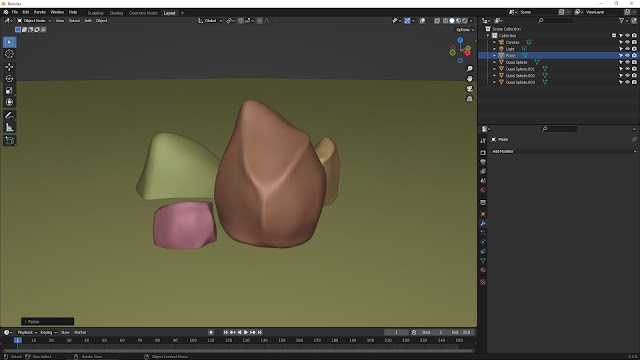Open the shading options dropdown arrow
Image resolution: width=640 pixels, height=360 pixels.
[471, 21]
